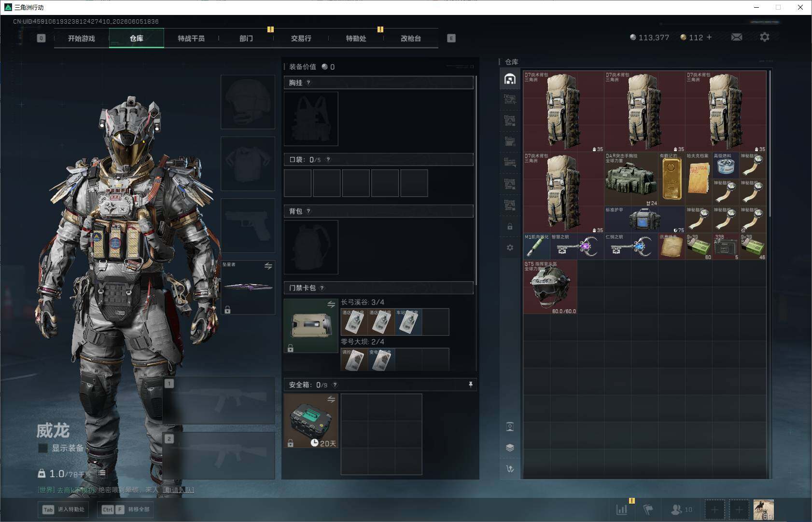
Task: Select the 门禁卡包 card case thumbnail
Action: click(x=311, y=326)
